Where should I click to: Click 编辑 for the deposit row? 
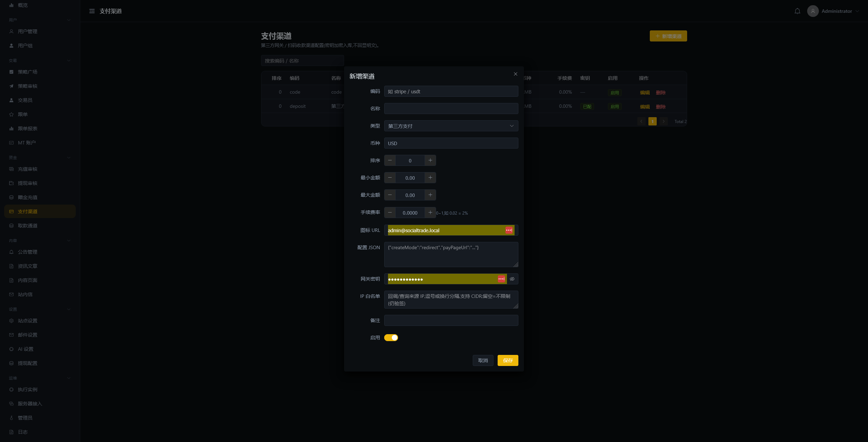(x=645, y=106)
